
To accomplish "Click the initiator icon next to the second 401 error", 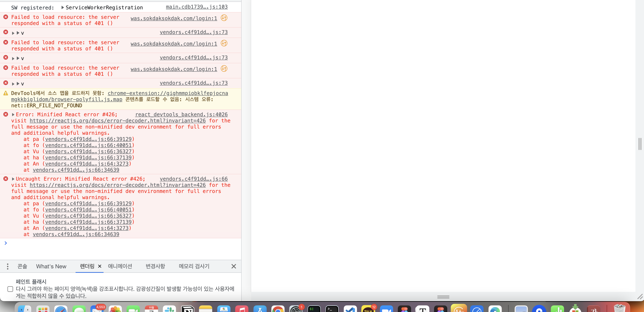I will (x=224, y=43).
